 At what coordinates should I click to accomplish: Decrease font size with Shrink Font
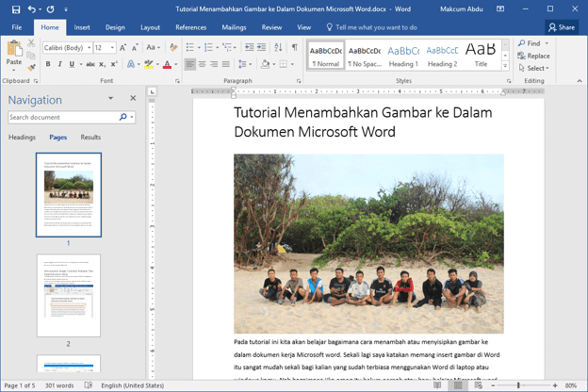pyautogui.click(x=135, y=48)
